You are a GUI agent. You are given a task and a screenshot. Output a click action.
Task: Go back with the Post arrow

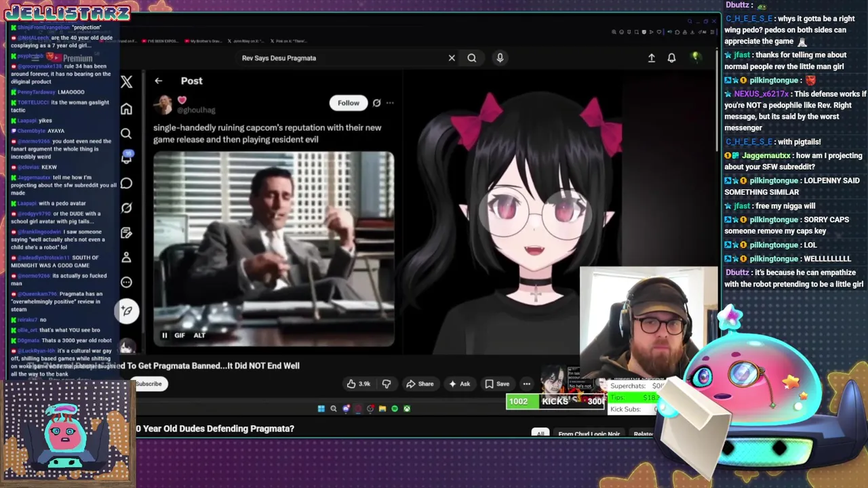[x=158, y=81]
